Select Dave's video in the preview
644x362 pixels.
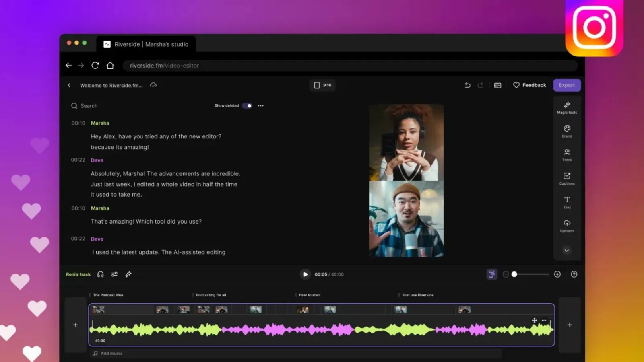tap(407, 219)
